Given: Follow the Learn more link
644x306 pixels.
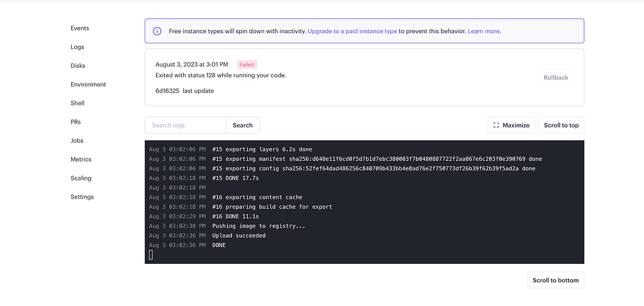Looking at the screenshot, I should point(484,31).
